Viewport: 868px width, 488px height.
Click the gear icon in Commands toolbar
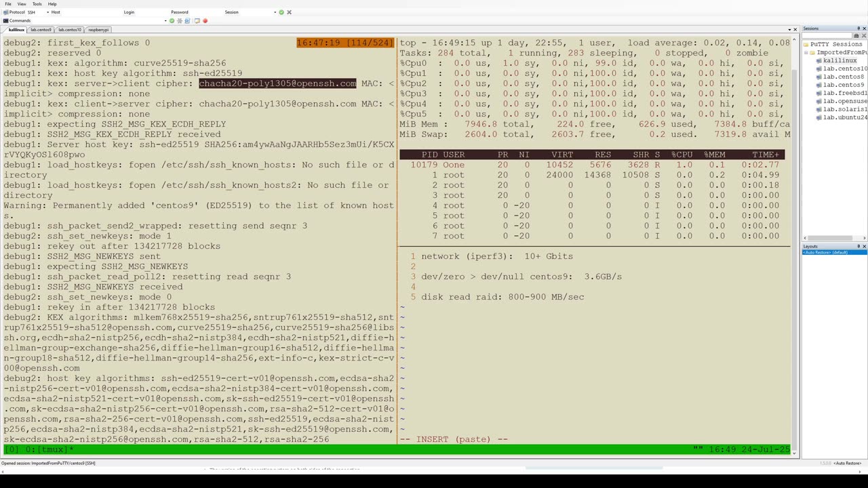pos(180,21)
